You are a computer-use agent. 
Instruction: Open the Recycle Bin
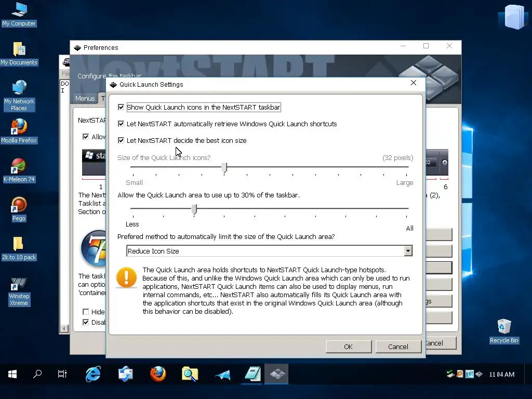point(504,331)
